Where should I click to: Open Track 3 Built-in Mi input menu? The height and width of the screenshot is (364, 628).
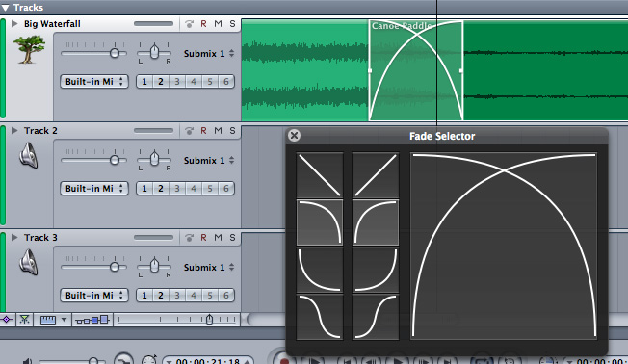(x=94, y=295)
